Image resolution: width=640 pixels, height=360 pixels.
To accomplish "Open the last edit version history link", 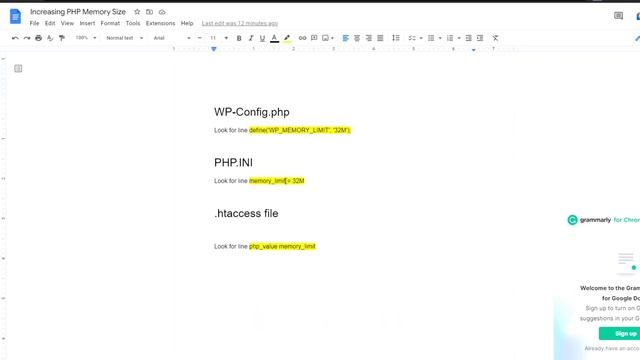I will 240,23.
